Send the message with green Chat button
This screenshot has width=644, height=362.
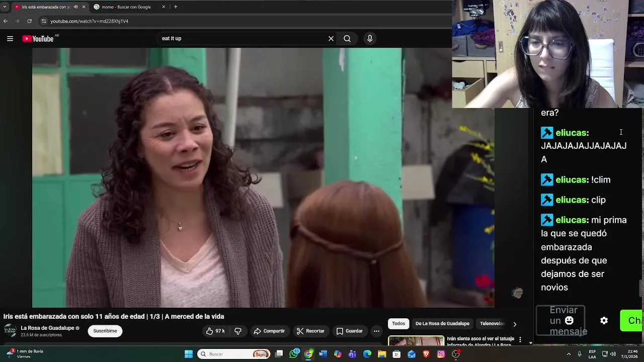(x=632, y=320)
